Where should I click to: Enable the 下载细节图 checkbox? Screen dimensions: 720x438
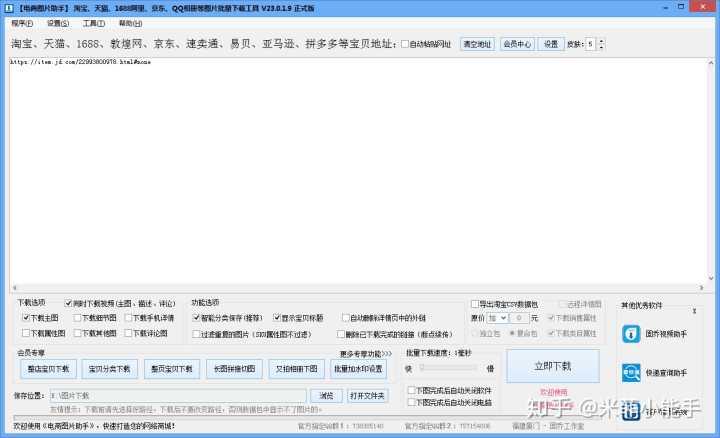[x=78, y=318]
